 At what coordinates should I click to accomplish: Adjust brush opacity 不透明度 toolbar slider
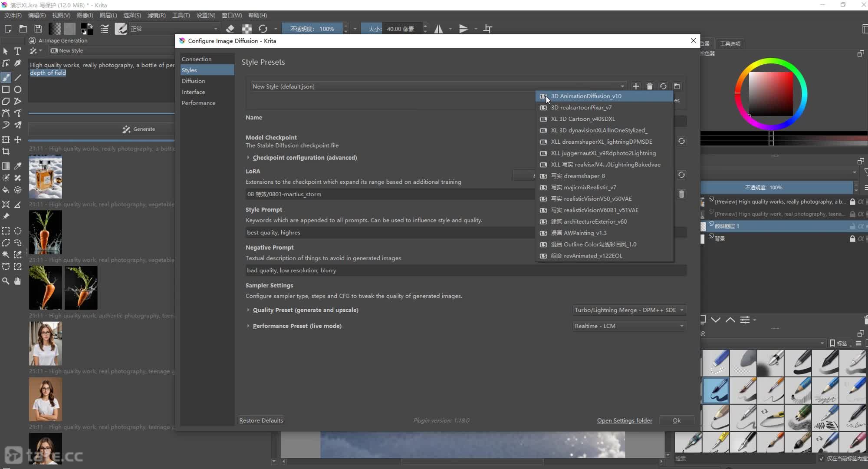[x=312, y=29]
